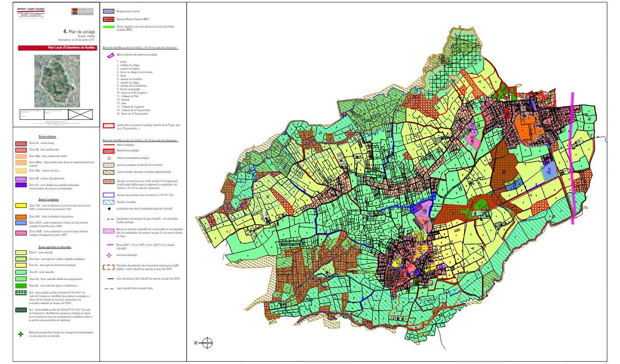Click the "5 : lavoir" list entry
This screenshot has width=620, height=364.
121,76
